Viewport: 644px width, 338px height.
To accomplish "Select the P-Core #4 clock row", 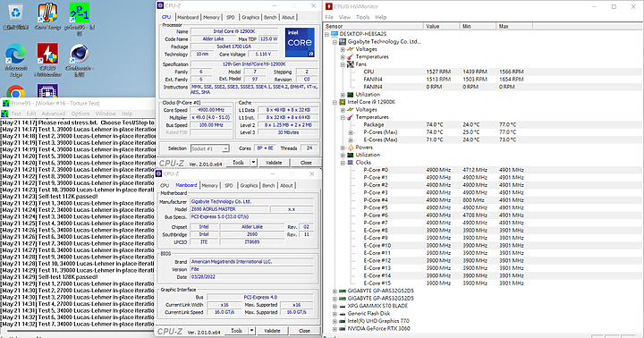I will pos(483,200).
